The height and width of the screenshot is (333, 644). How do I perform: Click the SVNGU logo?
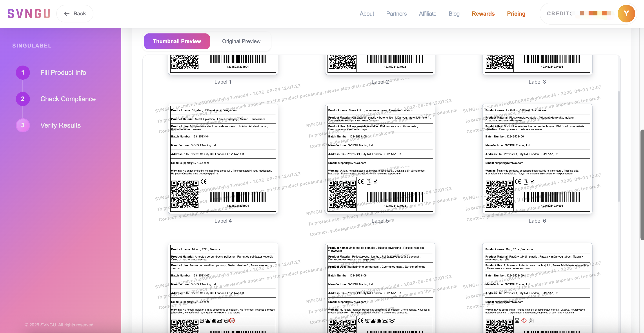pyautogui.click(x=29, y=13)
